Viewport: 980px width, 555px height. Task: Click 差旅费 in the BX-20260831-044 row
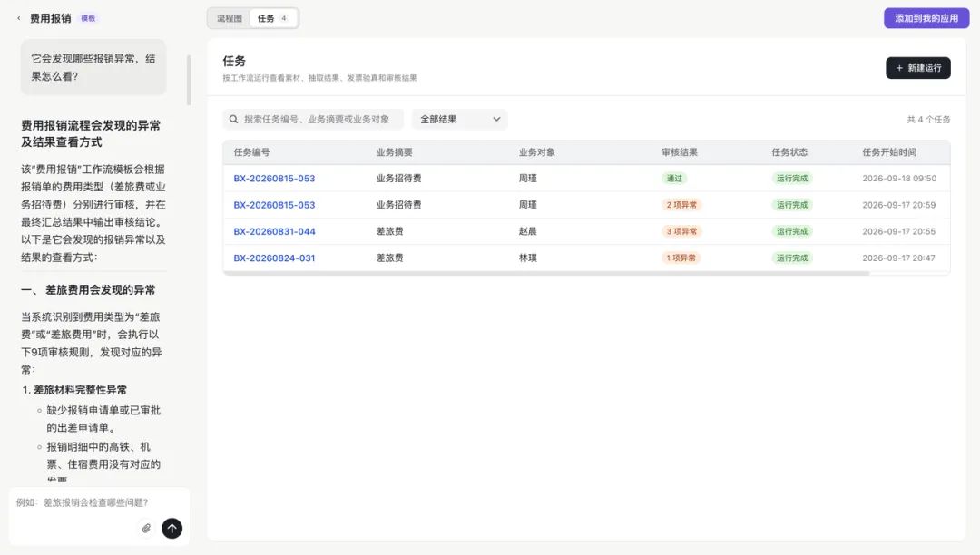pos(389,231)
